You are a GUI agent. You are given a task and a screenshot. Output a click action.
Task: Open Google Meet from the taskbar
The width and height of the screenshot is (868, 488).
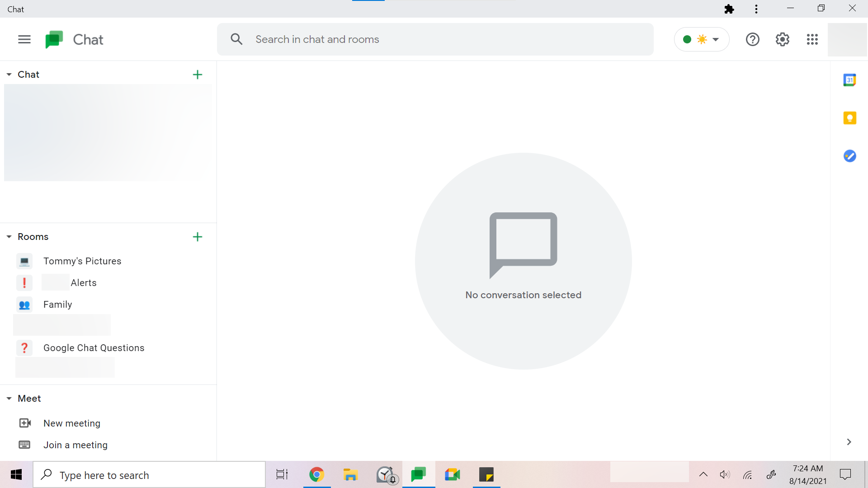point(452,475)
